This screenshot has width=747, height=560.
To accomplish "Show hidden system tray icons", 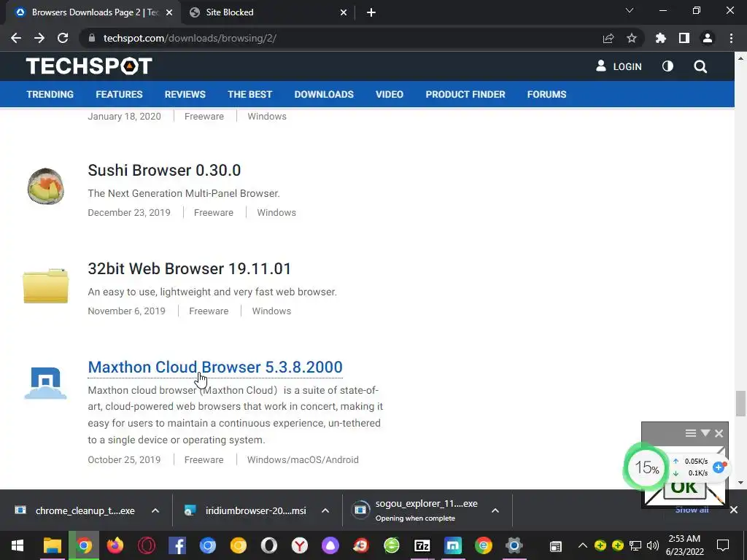I will point(582,545).
